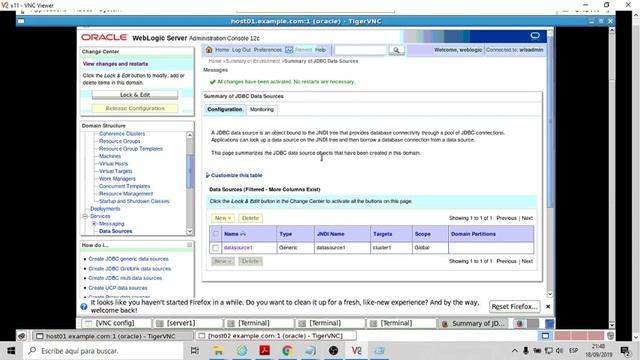The width and height of the screenshot is (640, 360).
Task: Click the dark round app icon in Windows taskbar
Action: coord(333,351)
